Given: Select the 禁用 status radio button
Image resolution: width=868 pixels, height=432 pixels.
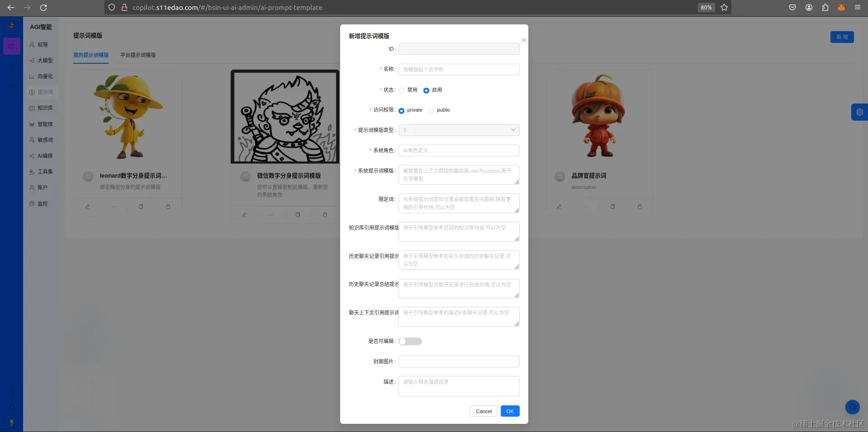Looking at the screenshot, I should (402, 90).
